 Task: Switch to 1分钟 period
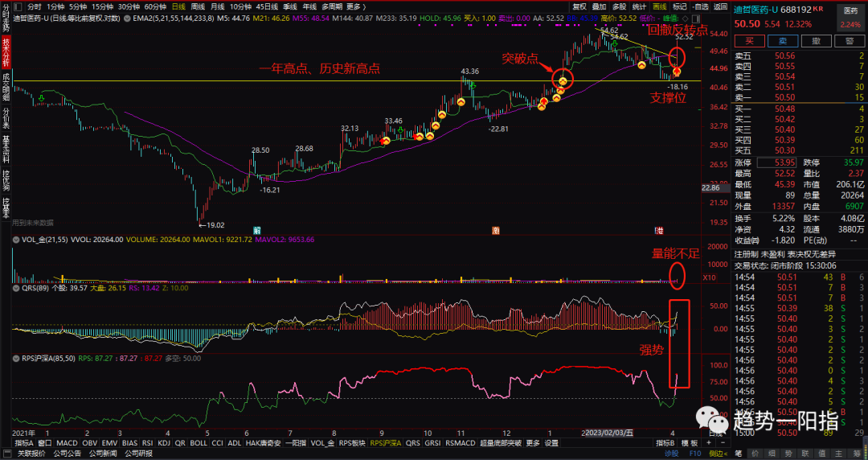55,6
